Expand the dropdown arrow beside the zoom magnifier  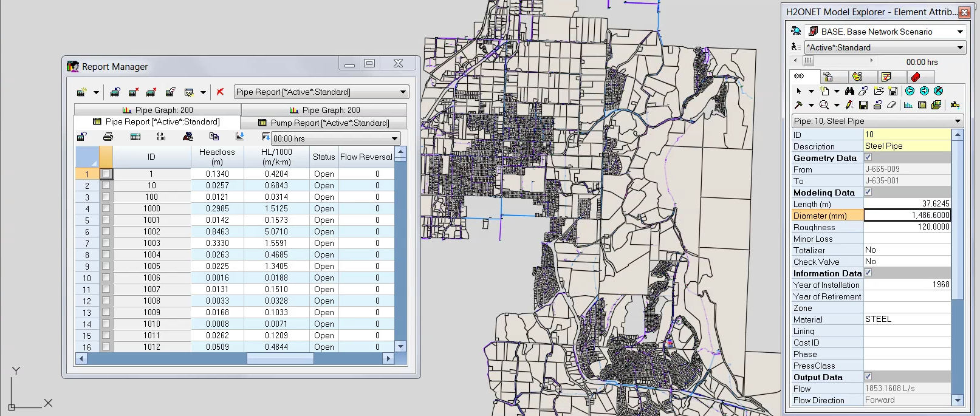837,106
